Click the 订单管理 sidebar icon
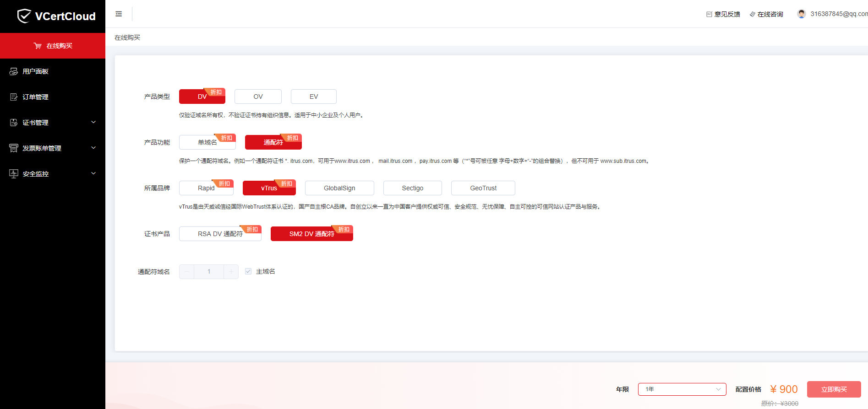This screenshot has width=868, height=409. coord(14,97)
